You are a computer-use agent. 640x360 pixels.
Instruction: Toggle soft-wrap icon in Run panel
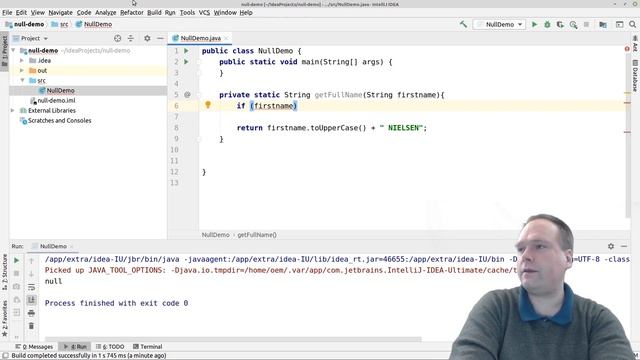(31, 287)
